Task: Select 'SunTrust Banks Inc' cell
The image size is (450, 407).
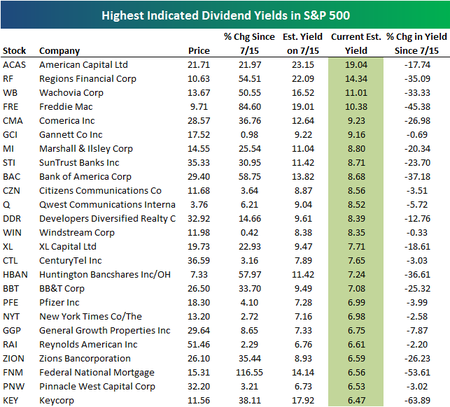Action: click(79, 163)
